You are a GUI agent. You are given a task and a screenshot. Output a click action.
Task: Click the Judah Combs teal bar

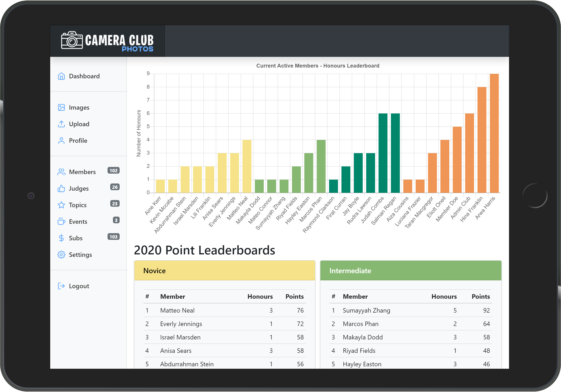[383, 153]
